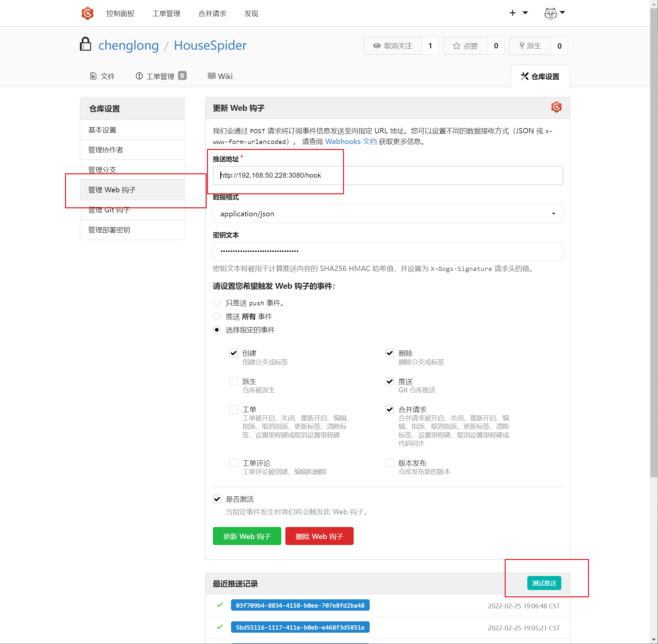Toggle the 工单 event checkbox
Image resolution: width=658 pixels, height=644 pixels.
coord(234,409)
